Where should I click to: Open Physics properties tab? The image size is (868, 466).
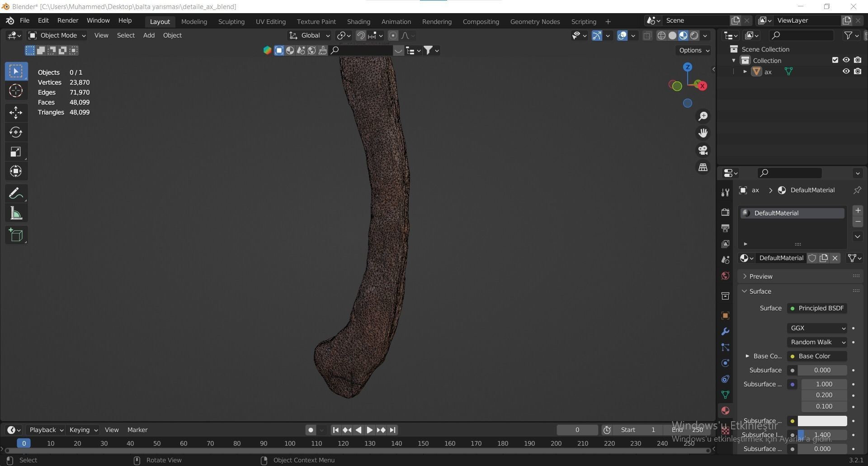click(x=725, y=363)
